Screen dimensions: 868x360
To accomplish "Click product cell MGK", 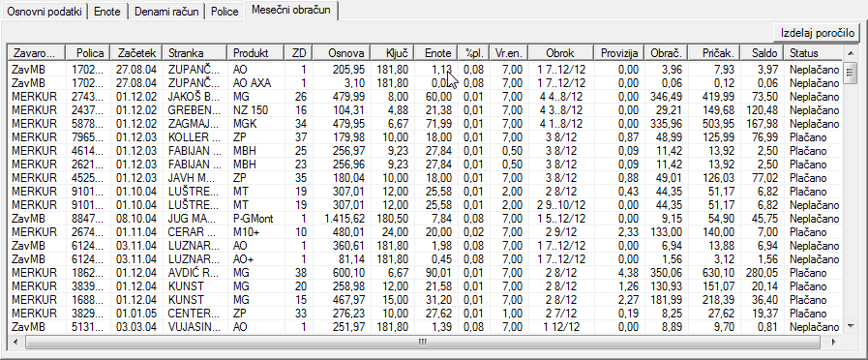I will 245,124.
